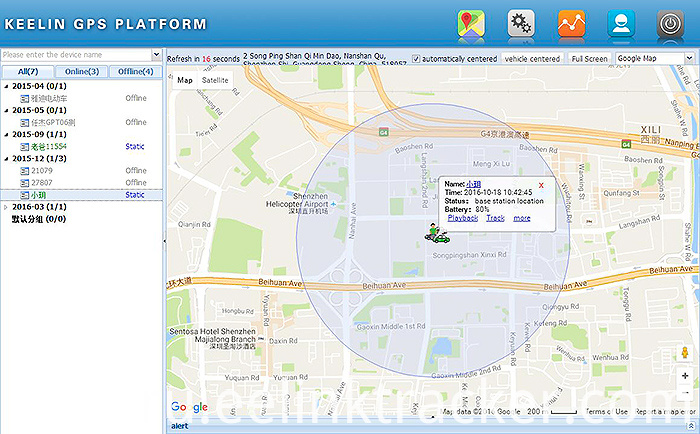Close the device info popup with red X

(x=541, y=185)
